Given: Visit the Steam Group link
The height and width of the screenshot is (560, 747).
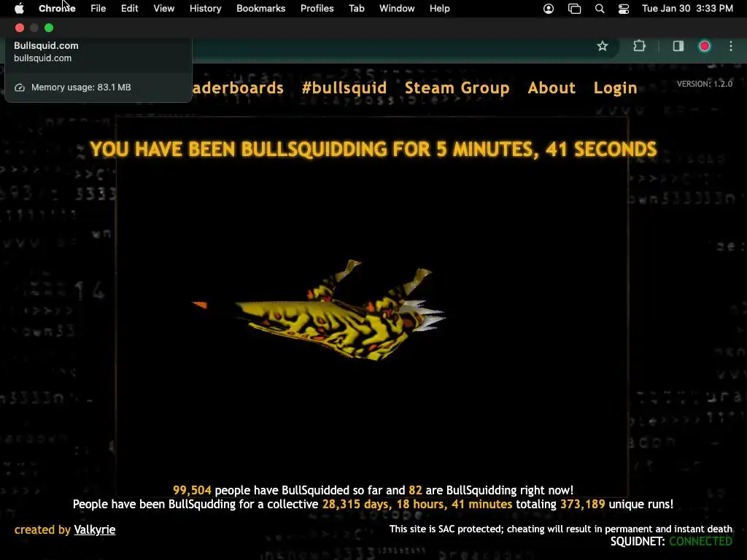Looking at the screenshot, I should pyautogui.click(x=457, y=88).
